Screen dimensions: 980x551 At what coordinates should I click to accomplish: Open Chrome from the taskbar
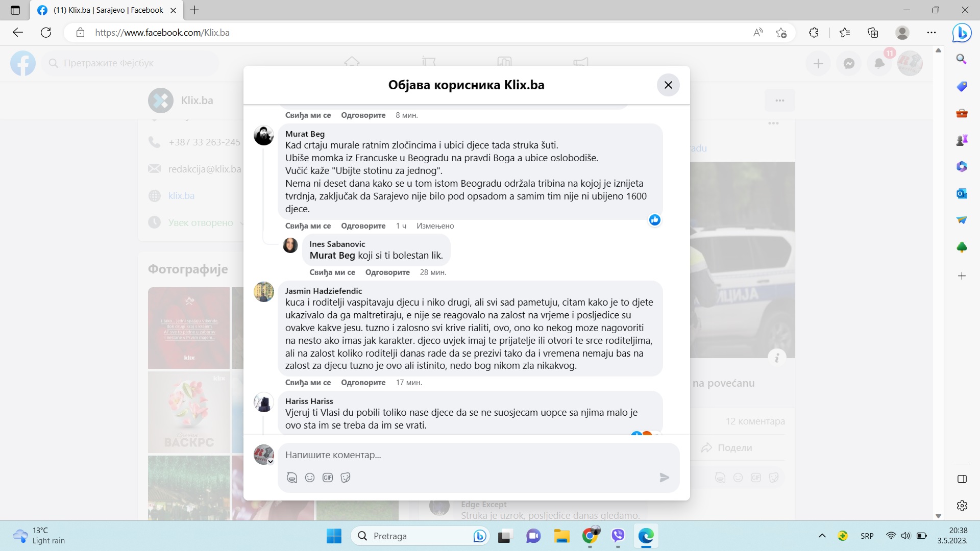click(590, 536)
